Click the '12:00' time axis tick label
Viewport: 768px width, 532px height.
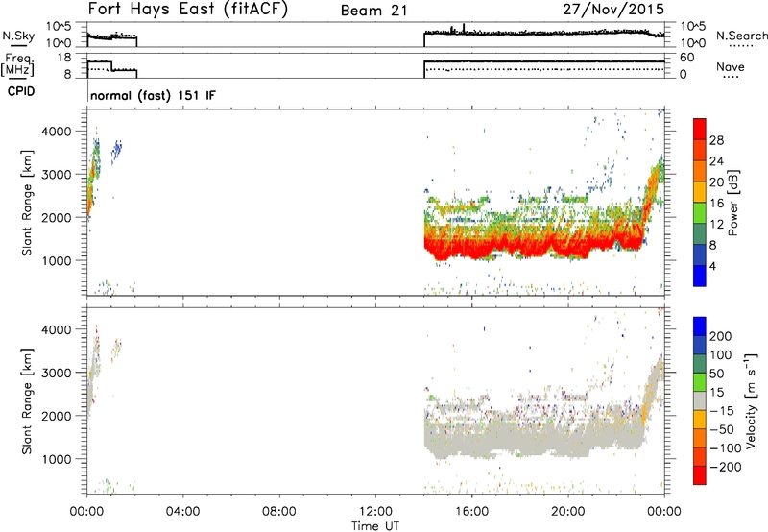(375, 512)
